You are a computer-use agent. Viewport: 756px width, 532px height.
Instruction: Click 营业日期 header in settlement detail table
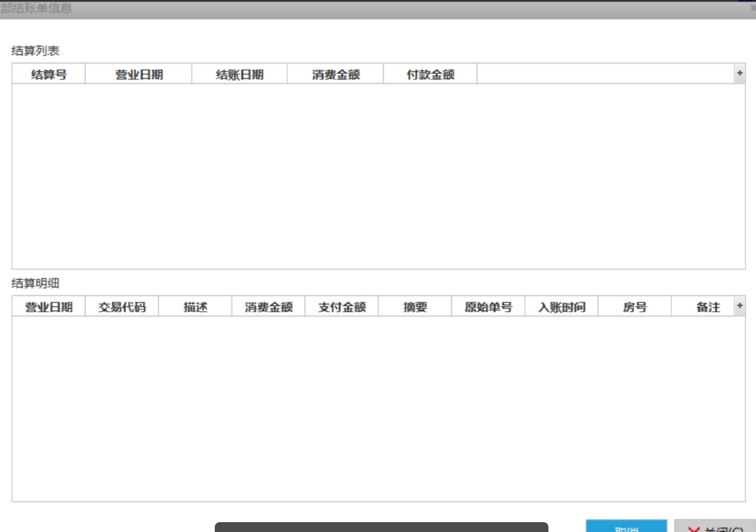[x=49, y=307]
